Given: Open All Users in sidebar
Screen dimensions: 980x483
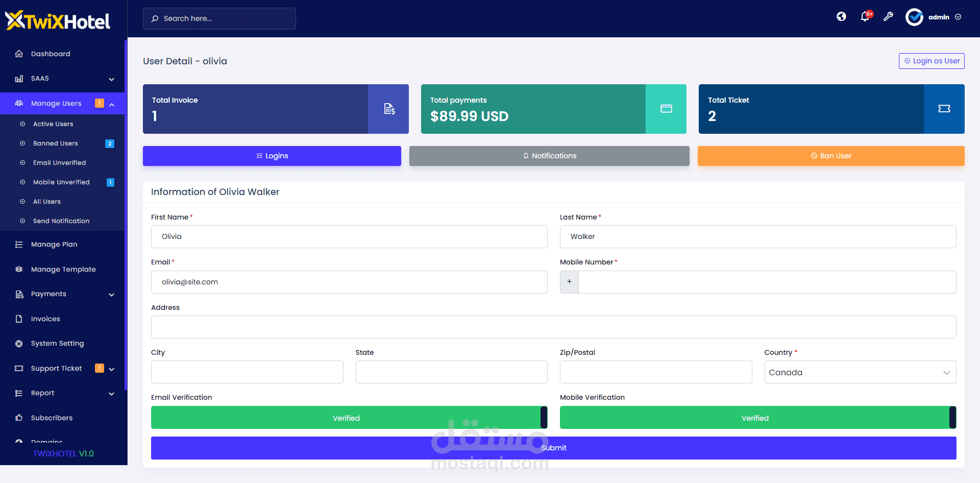Looking at the screenshot, I should [x=47, y=202].
